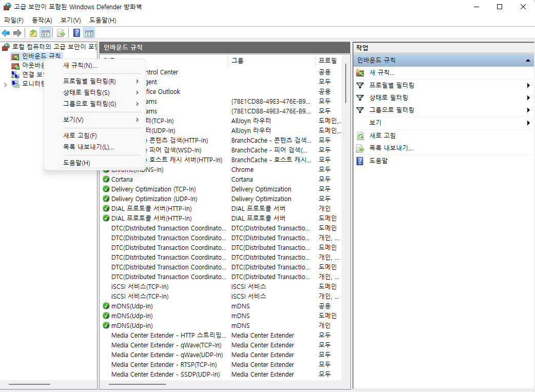Click 새로 고침 refresh icon in actions pane
This screenshot has height=392, width=535.
point(360,136)
